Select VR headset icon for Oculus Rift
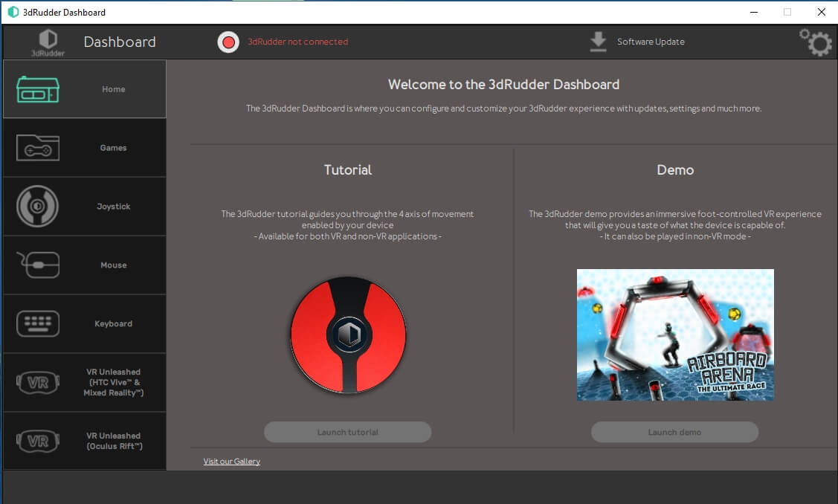838x504 pixels. (38, 441)
